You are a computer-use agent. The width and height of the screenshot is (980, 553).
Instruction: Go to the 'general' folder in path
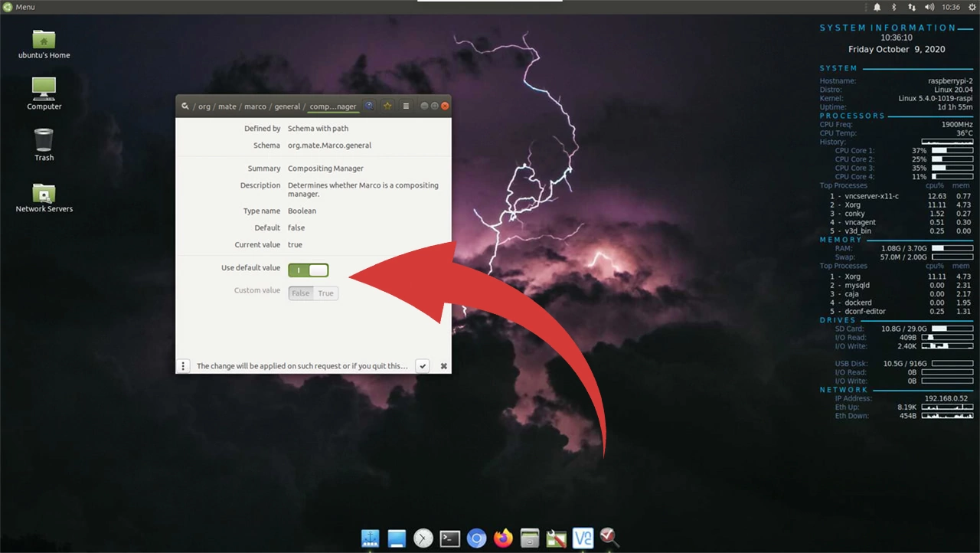(287, 106)
